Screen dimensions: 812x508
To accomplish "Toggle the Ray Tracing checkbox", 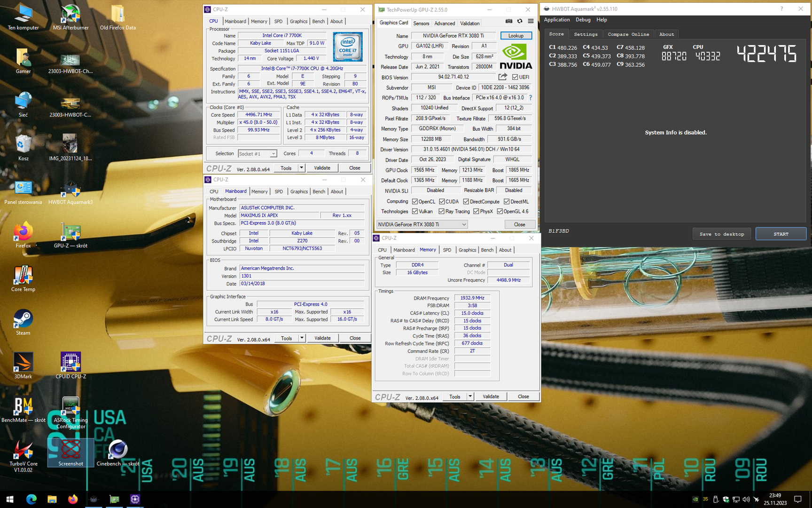I will pyautogui.click(x=442, y=211).
